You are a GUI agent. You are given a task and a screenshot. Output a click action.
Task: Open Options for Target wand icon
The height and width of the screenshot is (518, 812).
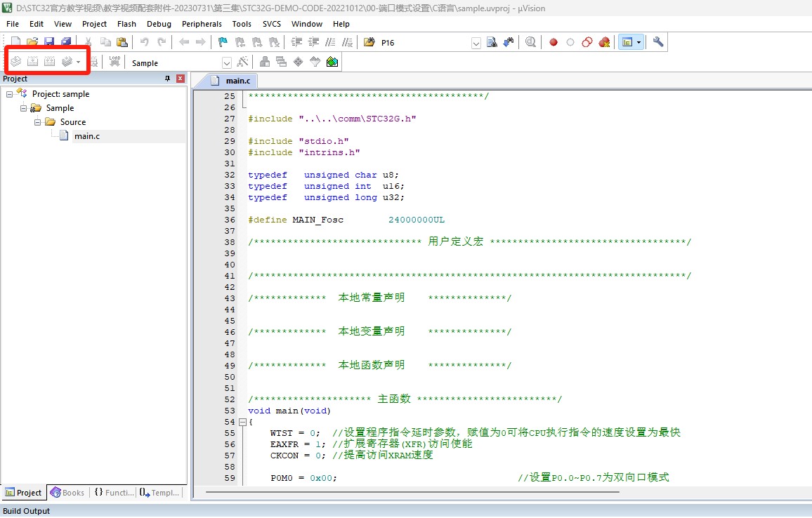point(242,62)
